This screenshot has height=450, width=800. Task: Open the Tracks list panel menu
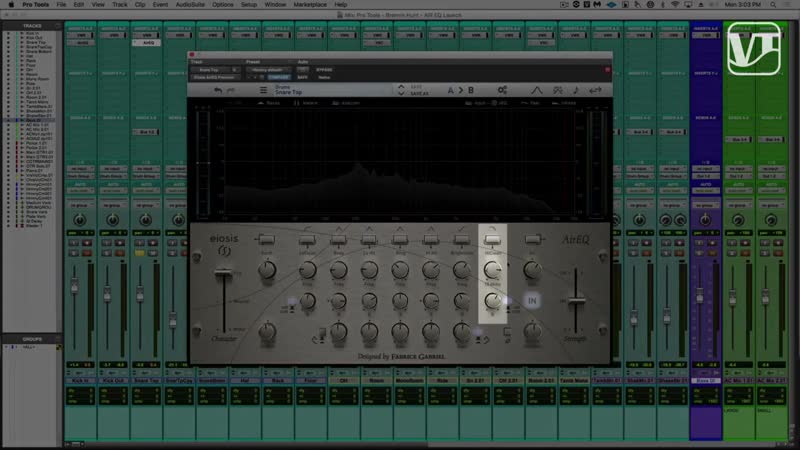pos(57,26)
